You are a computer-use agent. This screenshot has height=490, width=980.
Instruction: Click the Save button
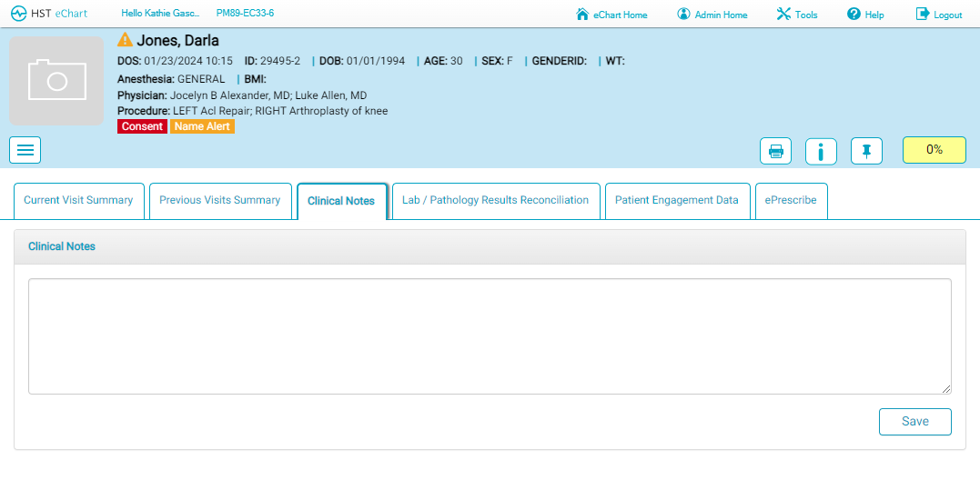(914, 422)
